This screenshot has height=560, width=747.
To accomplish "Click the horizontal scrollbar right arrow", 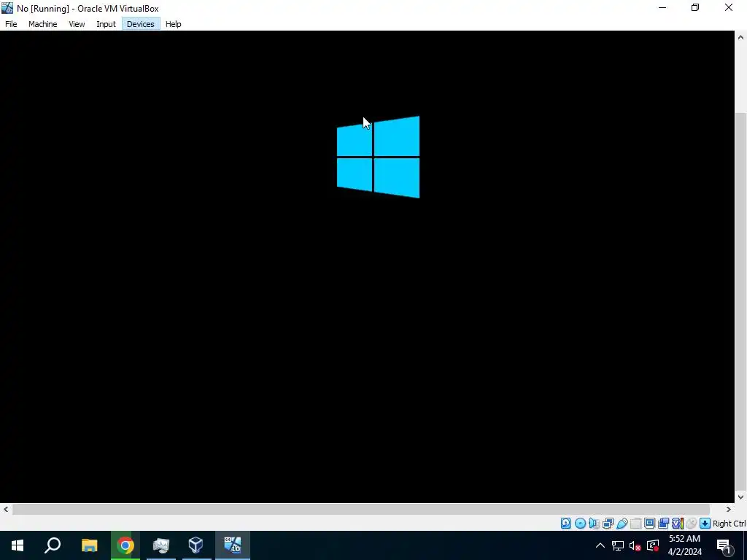I will pos(729,509).
